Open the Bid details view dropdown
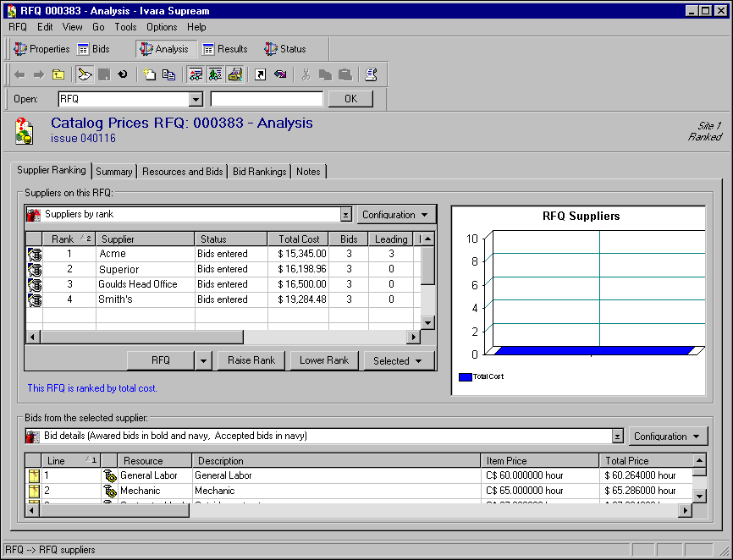 pyautogui.click(x=618, y=436)
